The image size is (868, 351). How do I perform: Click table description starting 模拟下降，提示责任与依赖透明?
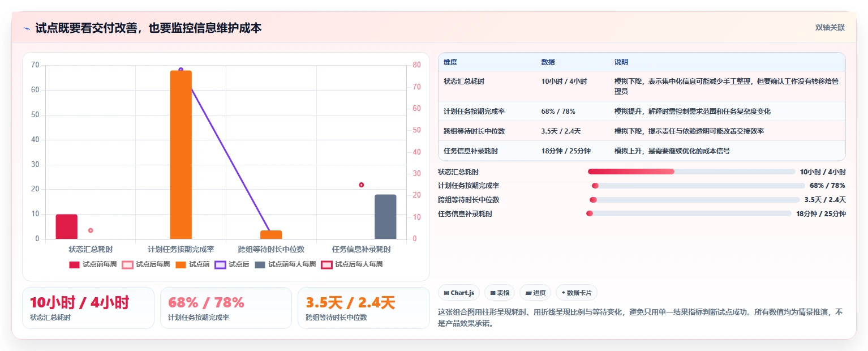[689, 131]
